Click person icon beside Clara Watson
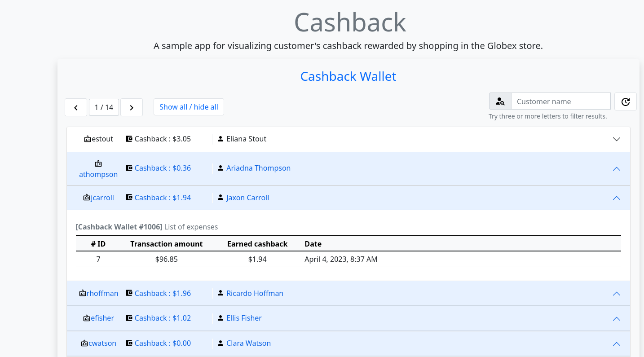The image size is (644, 357). [x=220, y=343]
